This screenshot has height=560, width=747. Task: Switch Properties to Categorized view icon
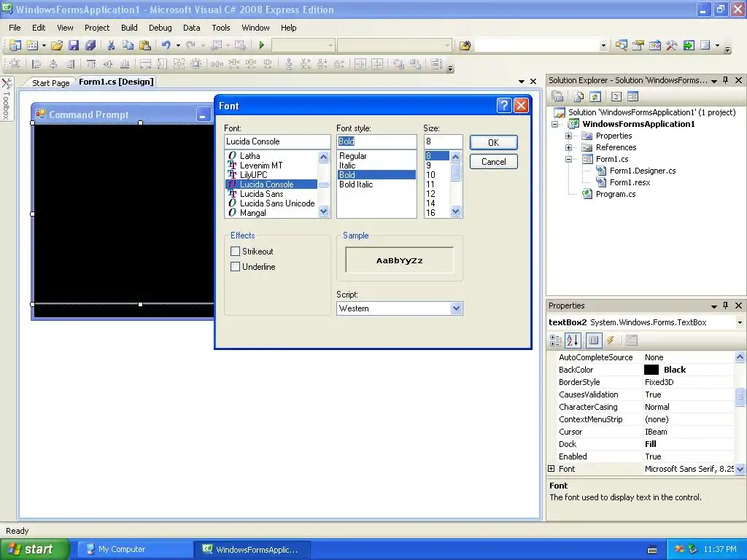[x=556, y=340]
